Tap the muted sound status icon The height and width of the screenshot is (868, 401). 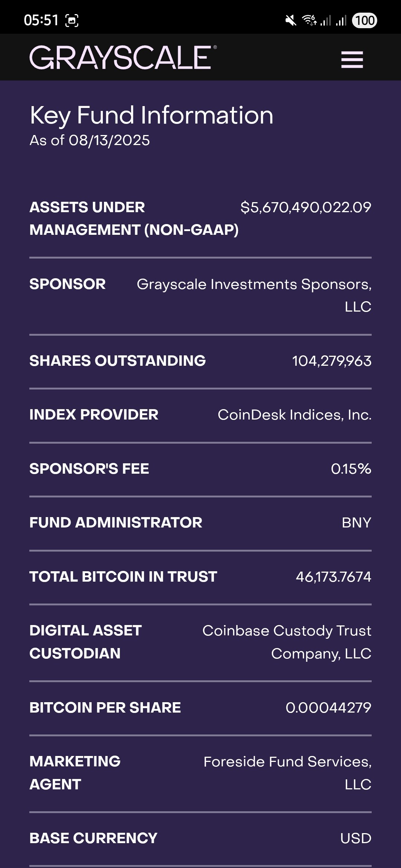click(x=291, y=20)
